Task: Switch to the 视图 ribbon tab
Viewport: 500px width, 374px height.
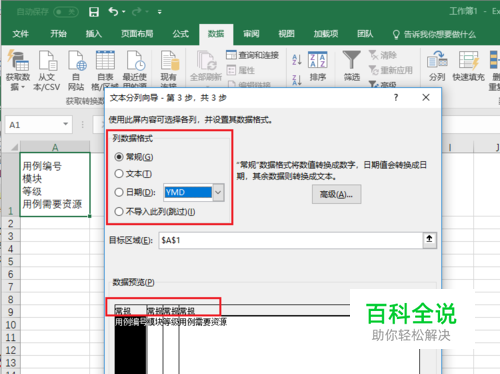Action: coord(286,34)
